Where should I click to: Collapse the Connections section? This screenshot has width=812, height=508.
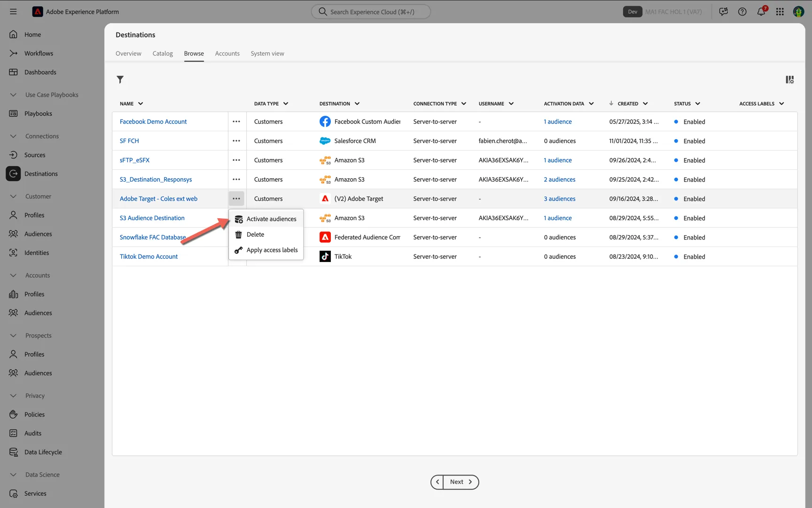(13, 136)
